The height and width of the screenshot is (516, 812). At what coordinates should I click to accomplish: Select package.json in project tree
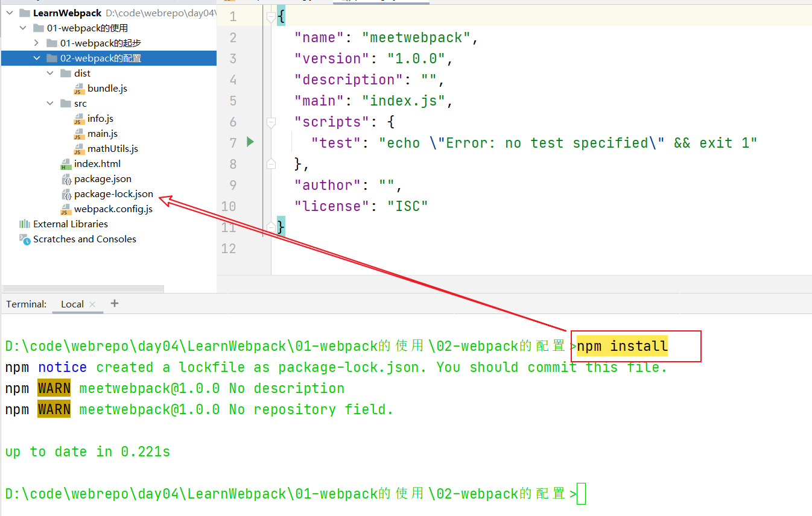pyautogui.click(x=103, y=178)
